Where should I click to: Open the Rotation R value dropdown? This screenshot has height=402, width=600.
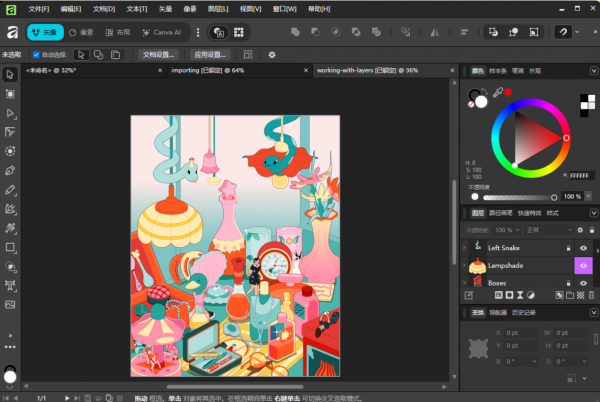[x=534, y=361]
